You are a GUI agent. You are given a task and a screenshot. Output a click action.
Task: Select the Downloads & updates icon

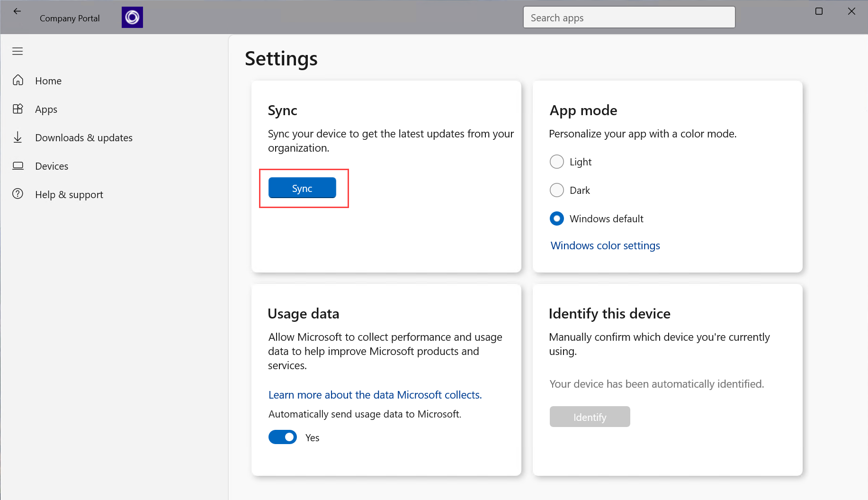point(18,137)
